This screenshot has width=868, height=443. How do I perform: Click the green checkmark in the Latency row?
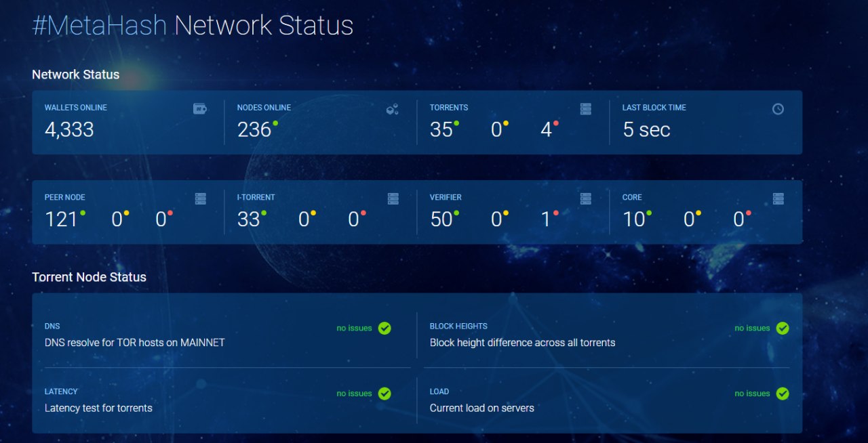pyautogui.click(x=384, y=394)
